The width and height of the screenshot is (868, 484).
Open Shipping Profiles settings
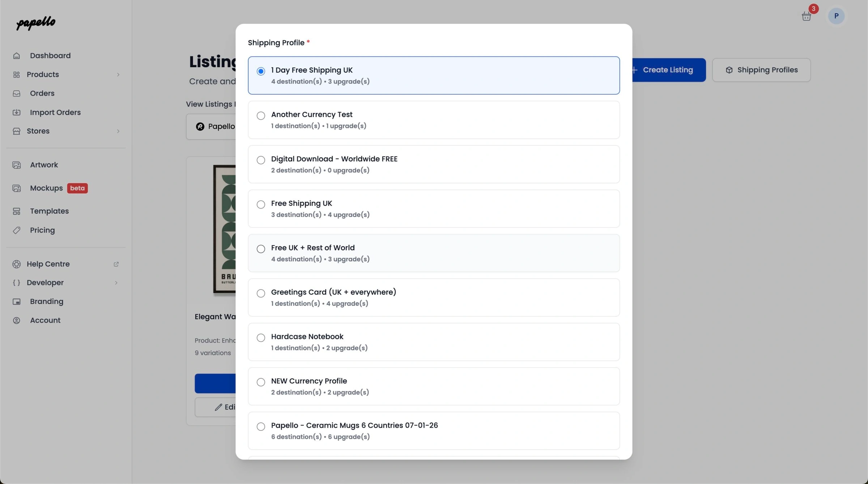761,70
